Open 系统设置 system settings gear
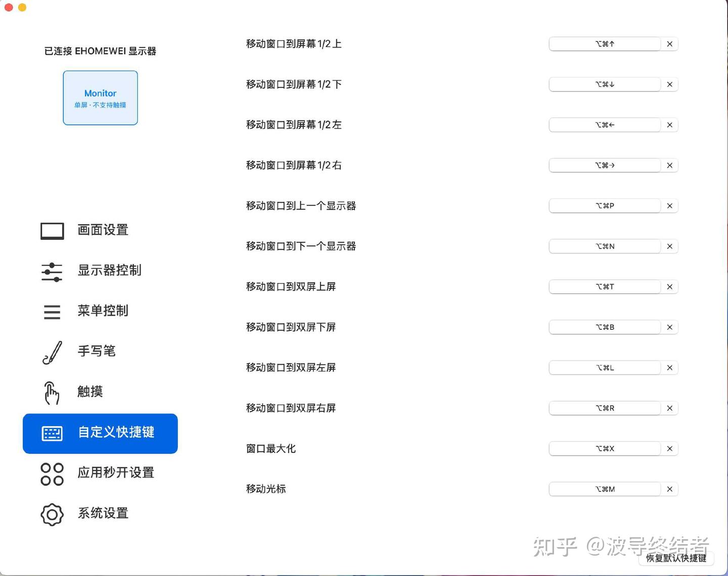The height and width of the screenshot is (576, 728). (52, 514)
